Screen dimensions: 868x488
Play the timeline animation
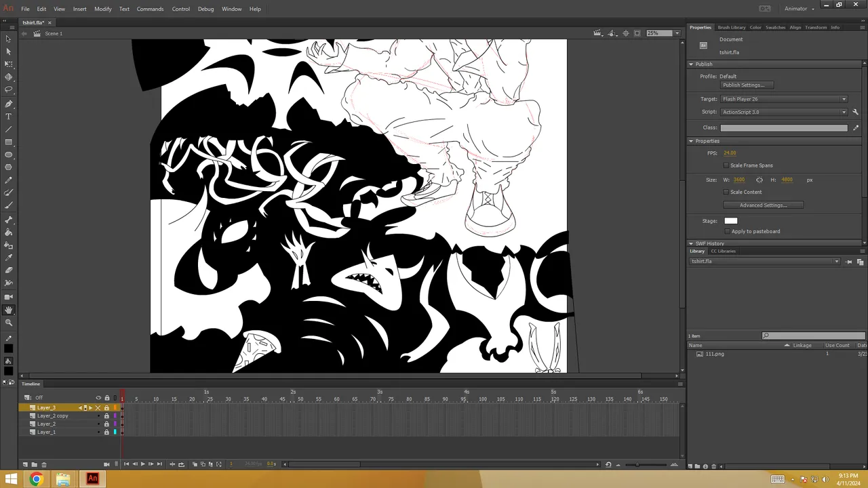click(x=142, y=464)
